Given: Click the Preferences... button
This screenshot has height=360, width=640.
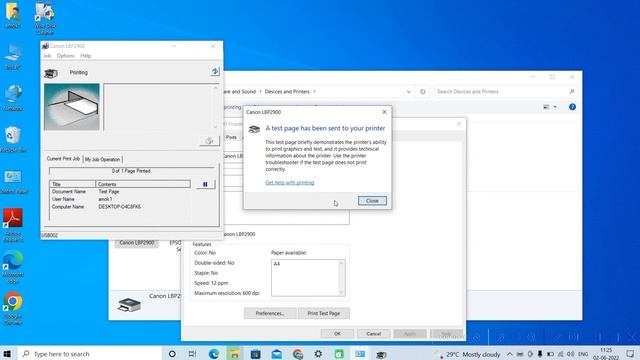Looking at the screenshot, I should tap(270, 313).
